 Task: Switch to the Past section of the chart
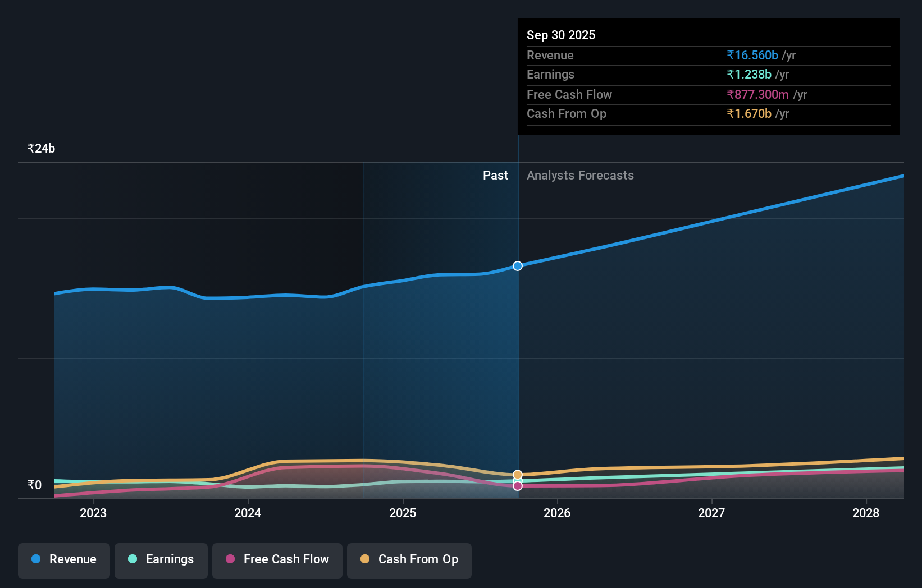[495, 175]
